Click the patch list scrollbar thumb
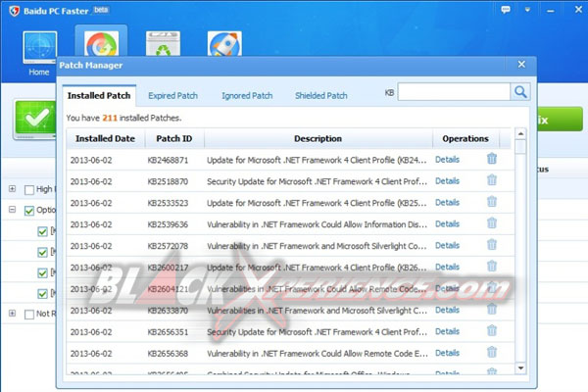This screenshot has height=392, width=588. tap(520, 147)
